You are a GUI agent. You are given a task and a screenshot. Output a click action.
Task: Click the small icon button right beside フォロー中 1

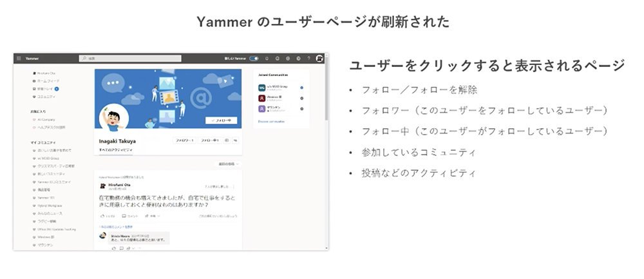point(227,140)
